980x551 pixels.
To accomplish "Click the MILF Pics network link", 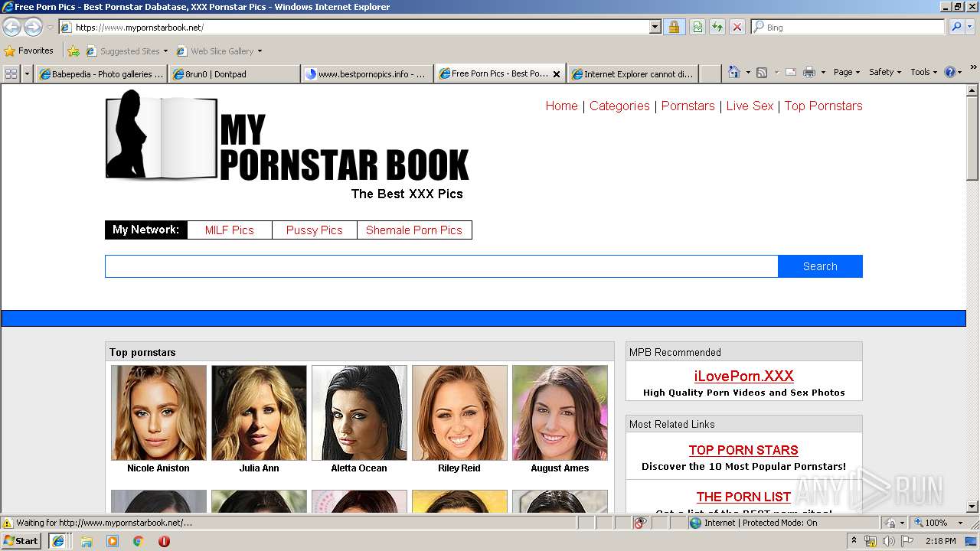I will coord(229,230).
